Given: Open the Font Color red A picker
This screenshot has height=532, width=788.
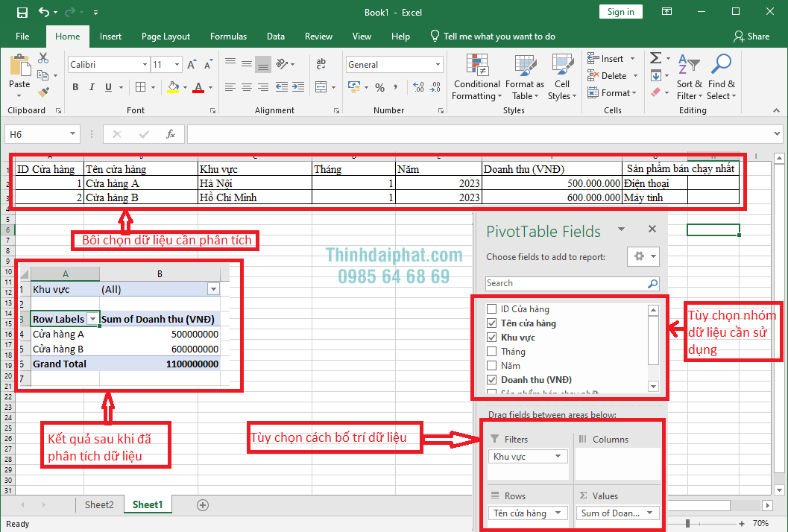Looking at the screenshot, I should 198,87.
